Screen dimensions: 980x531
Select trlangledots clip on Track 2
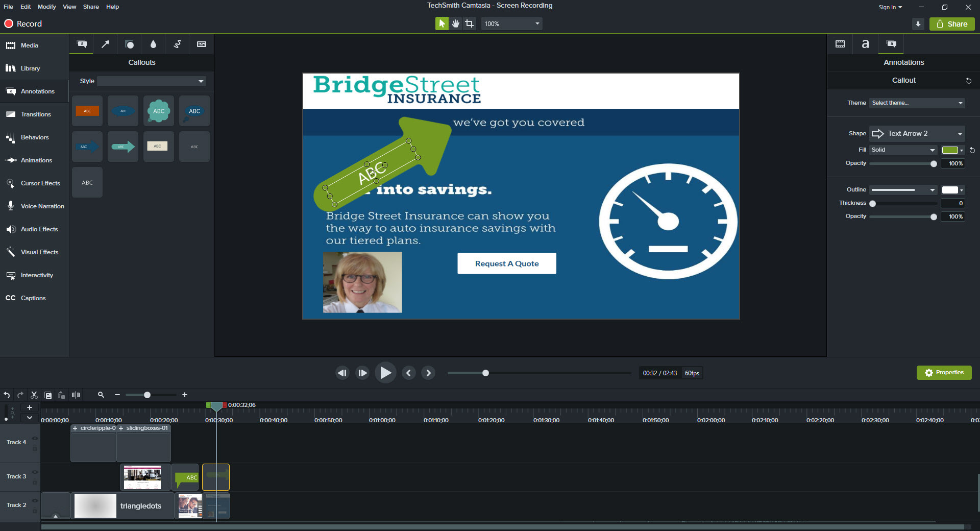(x=122, y=506)
